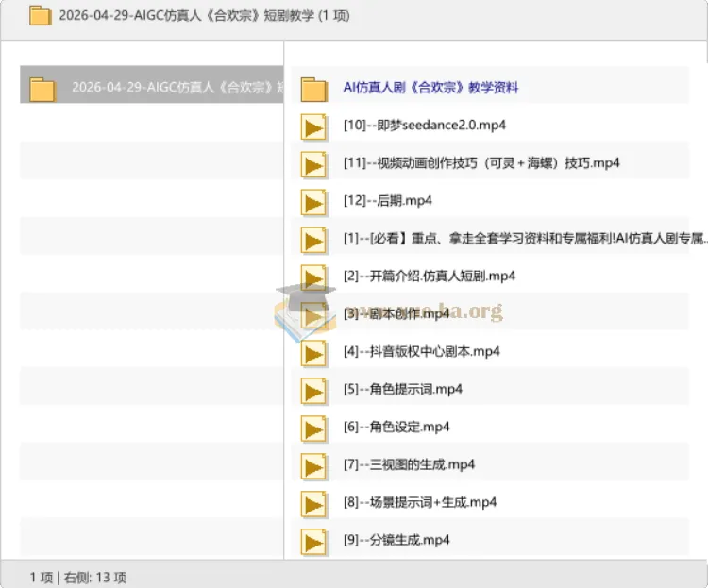Select file name [9]--分镜生成.mp4
708x588 pixels.
[x=396, y=540]
